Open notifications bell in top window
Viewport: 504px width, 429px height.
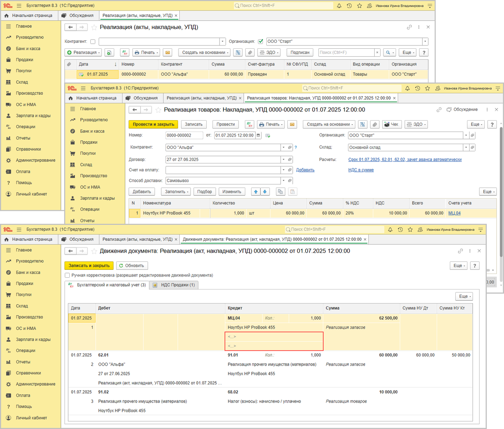[339, 6]
